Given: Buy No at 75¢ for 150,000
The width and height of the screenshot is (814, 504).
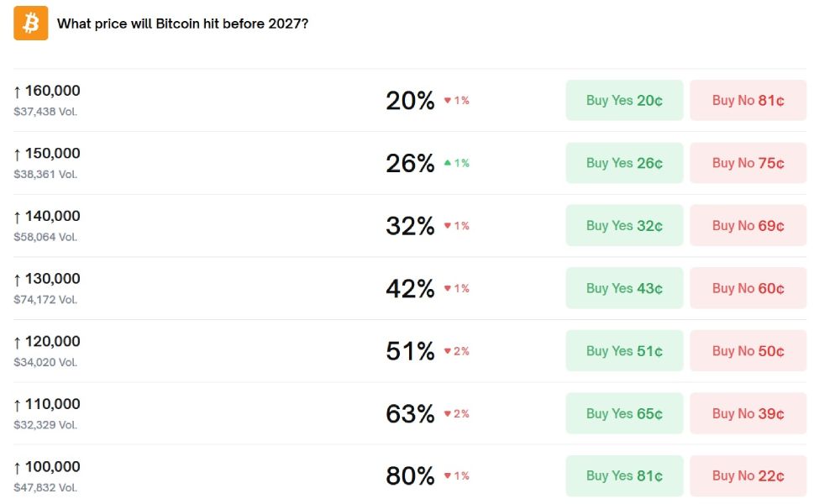Looking at the screenshot, I should tap(748, 163).
